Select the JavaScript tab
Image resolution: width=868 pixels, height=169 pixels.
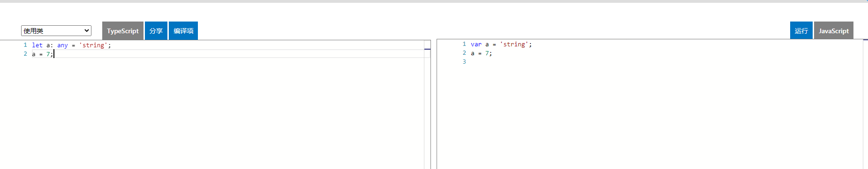pyautogui.click(x=834, y=31)
